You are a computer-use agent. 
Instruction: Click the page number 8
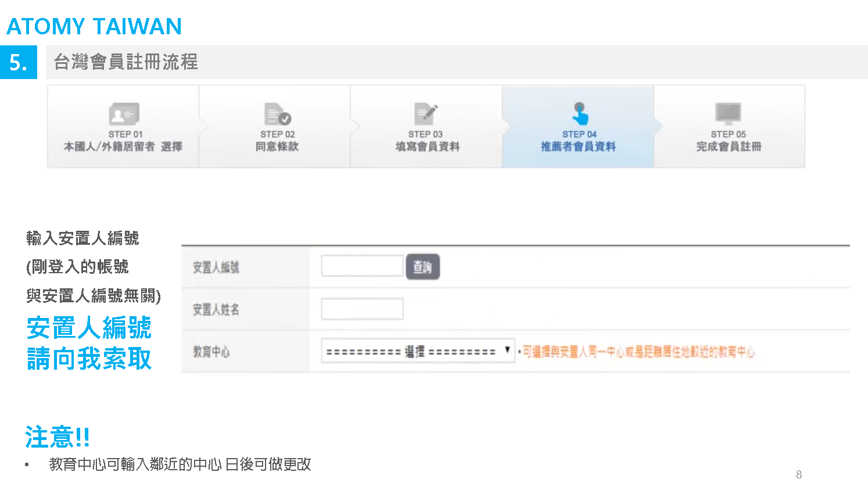[x=799, y=475]
